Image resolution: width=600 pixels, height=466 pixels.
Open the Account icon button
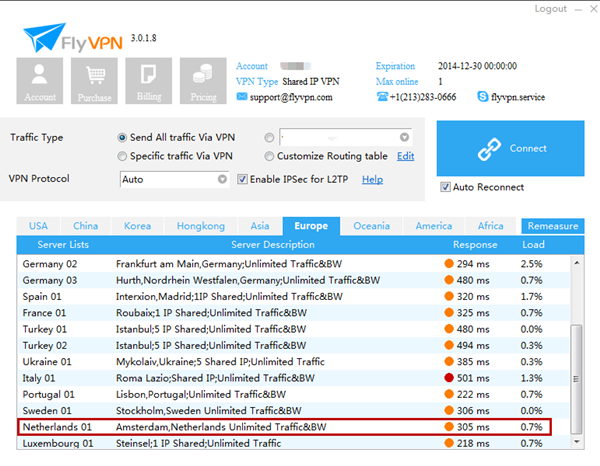(40, 81)
